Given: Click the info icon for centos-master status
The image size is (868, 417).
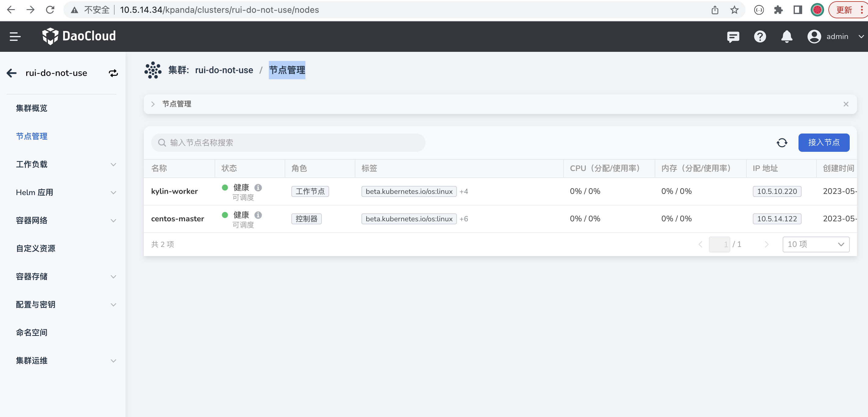Looking at the screenshot, I should point(258,215).
